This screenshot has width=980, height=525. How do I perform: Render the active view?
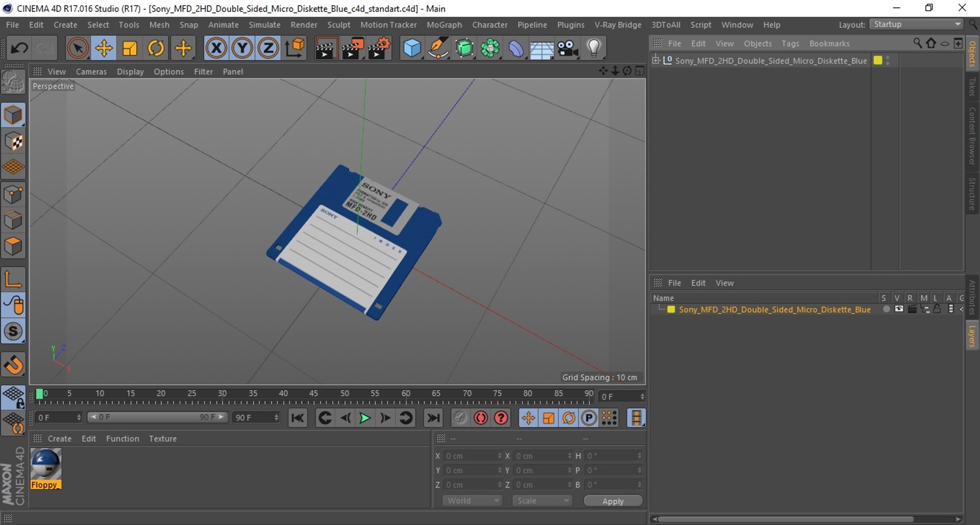[326, 49]
